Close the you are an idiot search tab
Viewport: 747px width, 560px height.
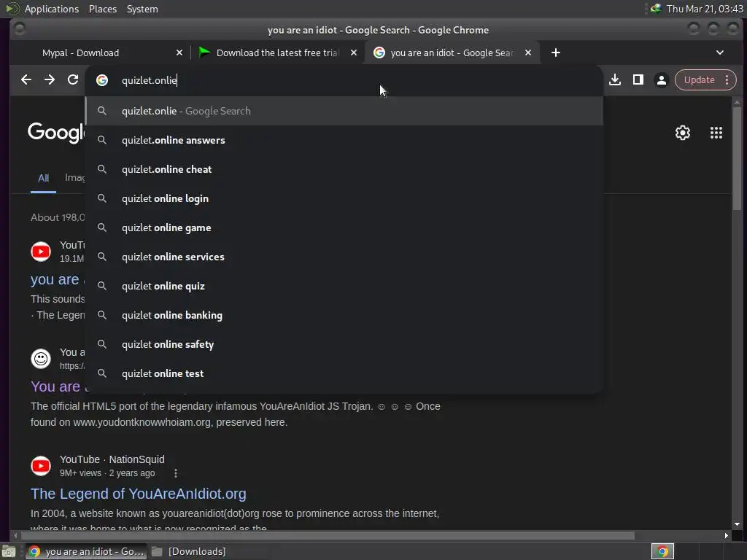click(x=528, y=52)
